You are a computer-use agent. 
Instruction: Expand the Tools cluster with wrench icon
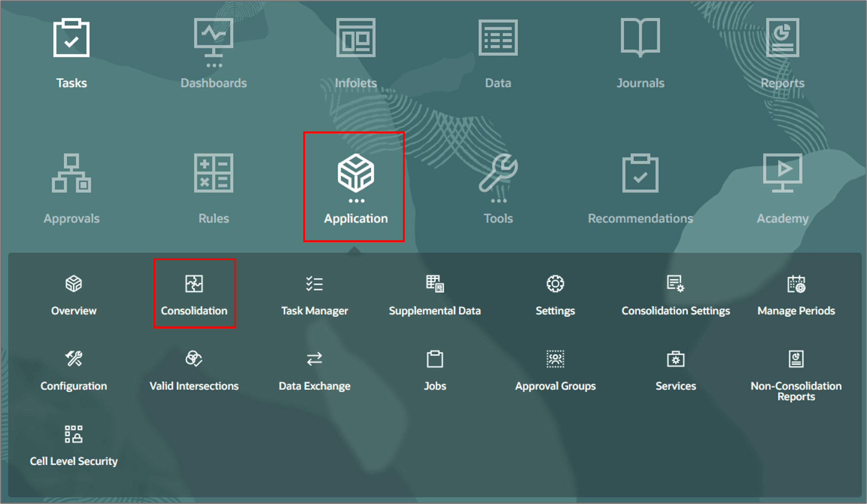(x=498, y=173)
